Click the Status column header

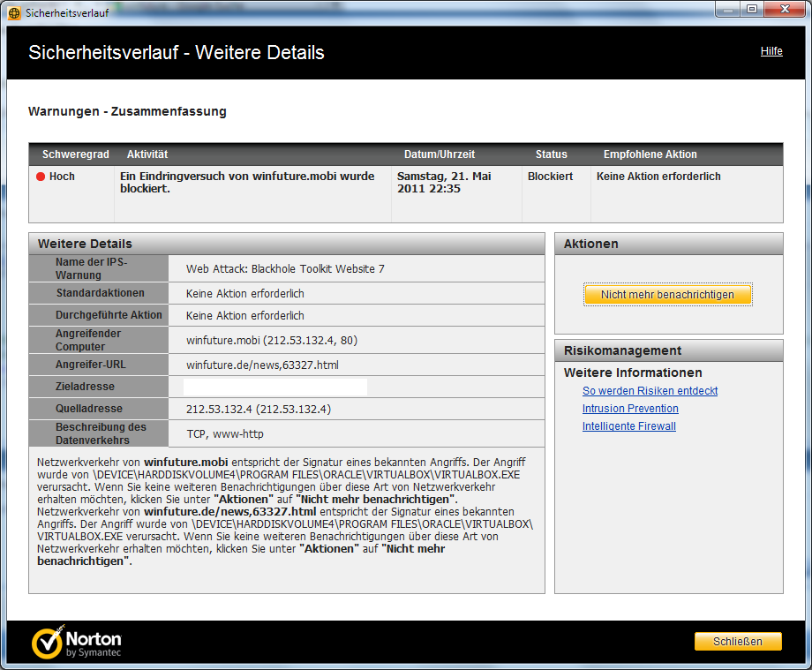pos(551,154)
